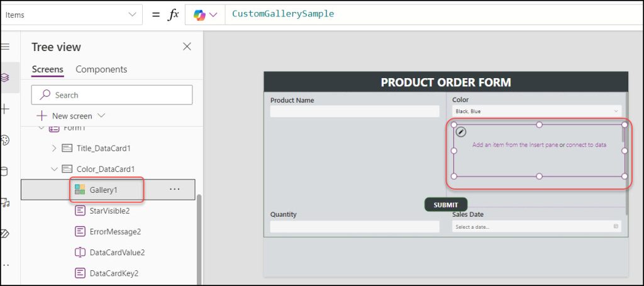
Task: Select Color_DataCard1 in the tree
Action: click(106, 169)
